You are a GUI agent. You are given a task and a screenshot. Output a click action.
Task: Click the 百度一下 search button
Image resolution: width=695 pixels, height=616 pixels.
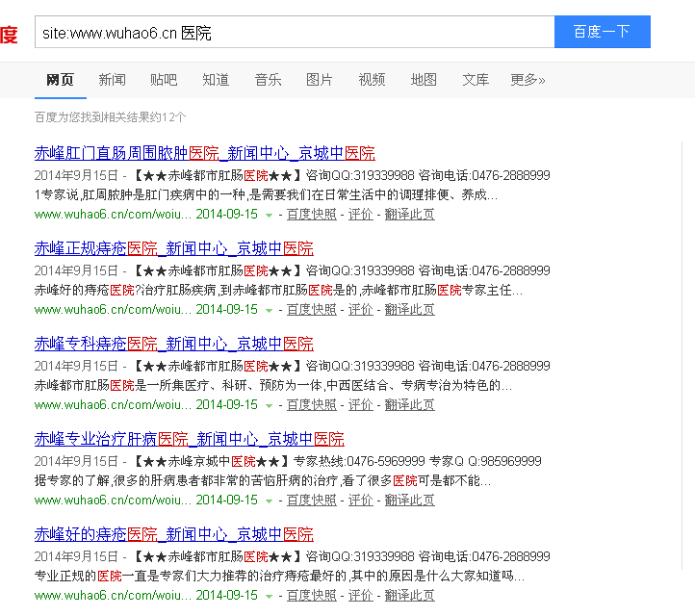tap(602, 32)
